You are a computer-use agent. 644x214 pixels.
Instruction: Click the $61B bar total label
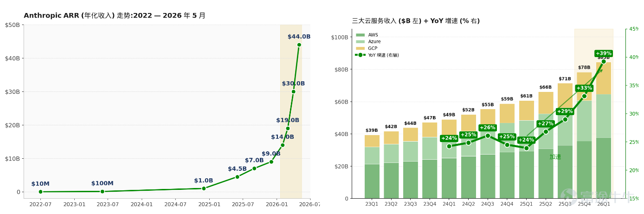click(526, 96)
